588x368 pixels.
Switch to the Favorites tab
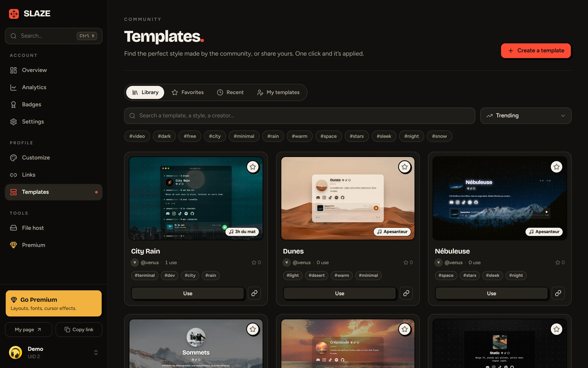point(188,92)
